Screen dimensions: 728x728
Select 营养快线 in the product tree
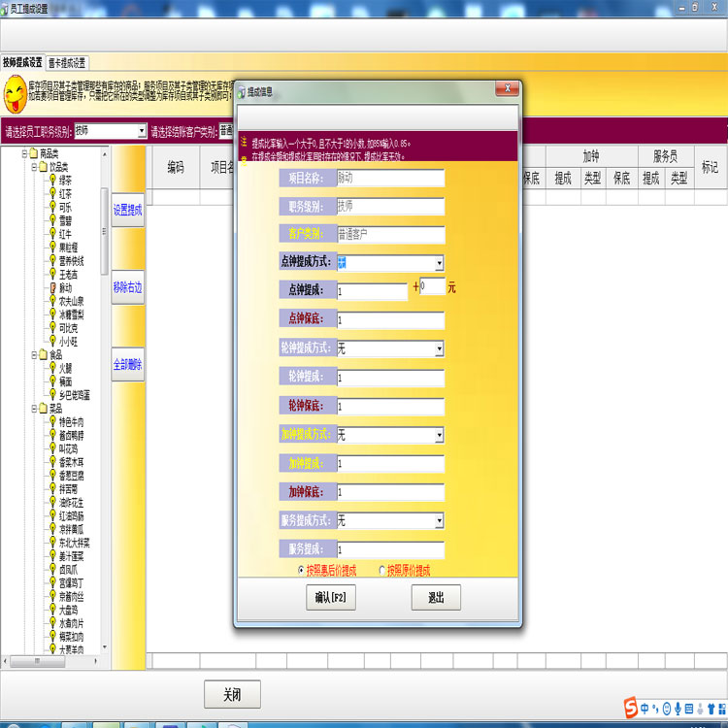[72, 261]
